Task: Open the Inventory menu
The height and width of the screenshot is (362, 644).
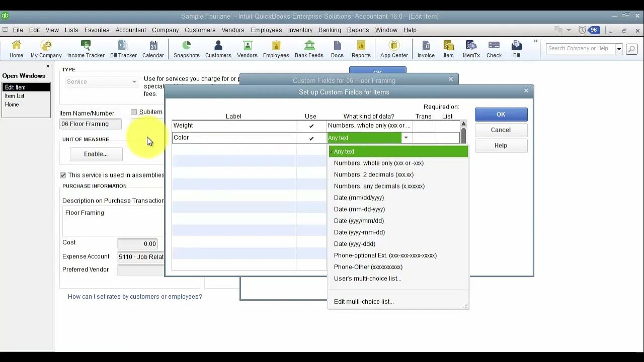Action: pyautogui.click(x=300, y=30)
